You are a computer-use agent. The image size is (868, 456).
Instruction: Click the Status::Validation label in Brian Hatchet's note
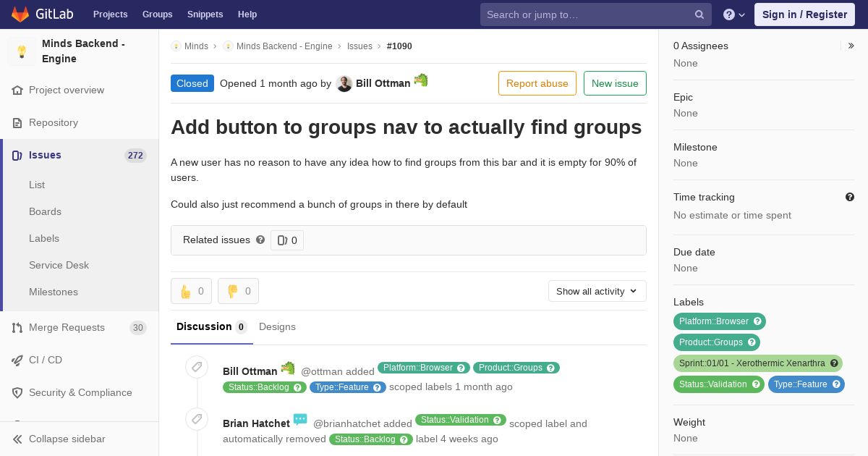tap(461, 420)
